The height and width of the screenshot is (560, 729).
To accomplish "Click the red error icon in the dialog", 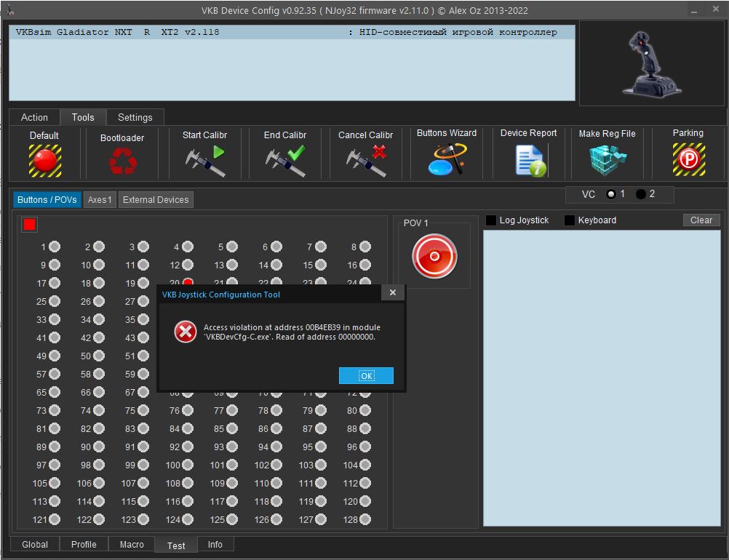I will [185, 332].
